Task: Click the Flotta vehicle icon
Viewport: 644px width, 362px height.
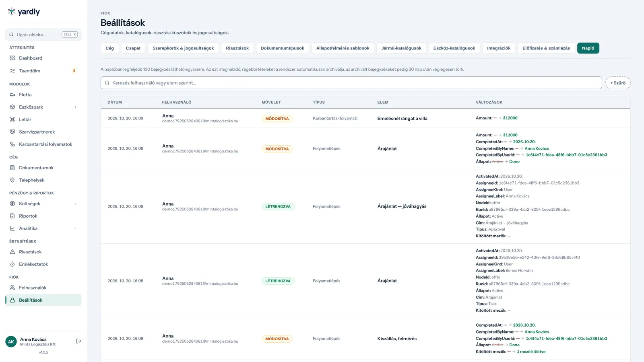Action: click(12, 95)
